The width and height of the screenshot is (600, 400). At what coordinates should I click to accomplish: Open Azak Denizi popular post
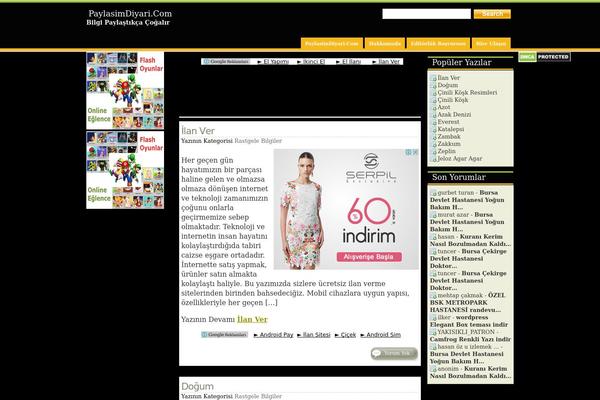click(454, 114)
